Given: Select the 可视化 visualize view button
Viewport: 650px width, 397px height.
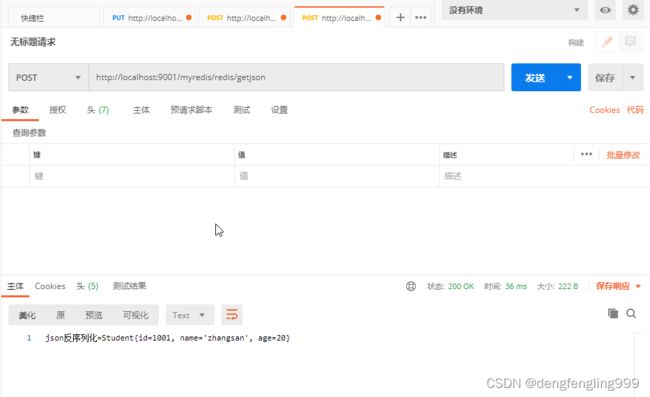Looking at the screenshot, I should (x=136, y=315).
